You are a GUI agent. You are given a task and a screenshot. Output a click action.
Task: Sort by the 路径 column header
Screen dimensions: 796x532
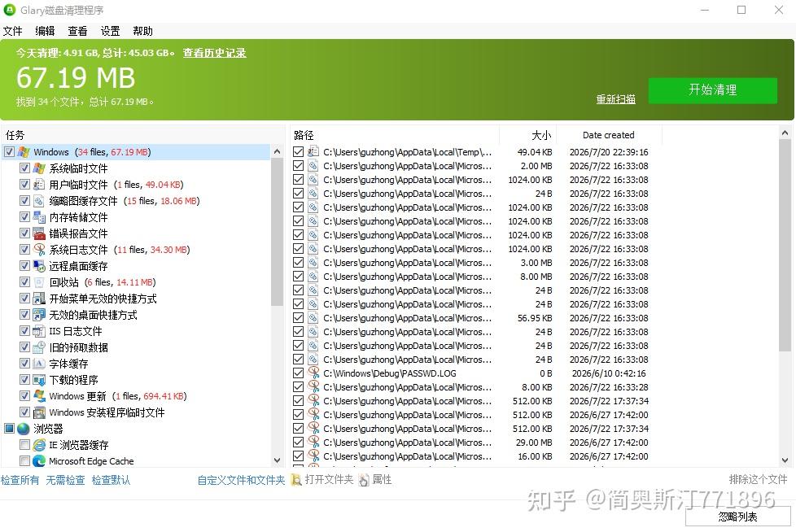(x=395, y=135)
